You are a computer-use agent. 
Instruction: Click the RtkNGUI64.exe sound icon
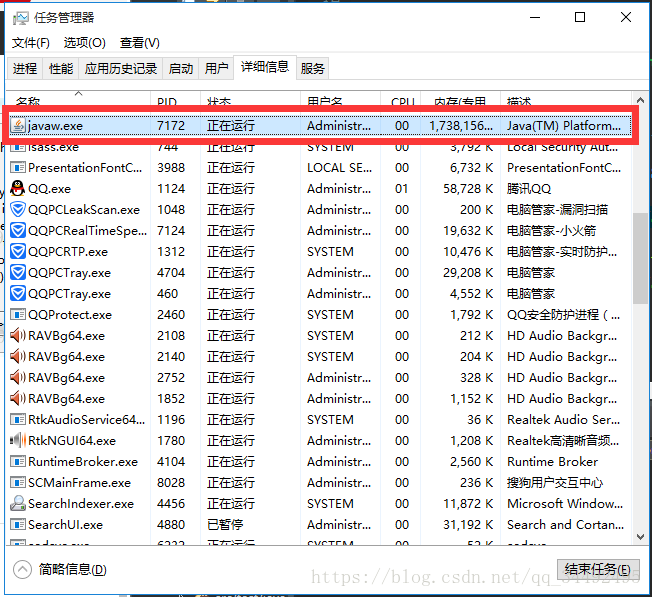tap(17, 440)
